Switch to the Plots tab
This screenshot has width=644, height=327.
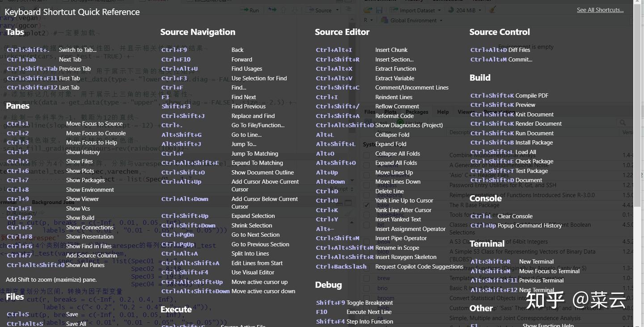pos(390,112)
